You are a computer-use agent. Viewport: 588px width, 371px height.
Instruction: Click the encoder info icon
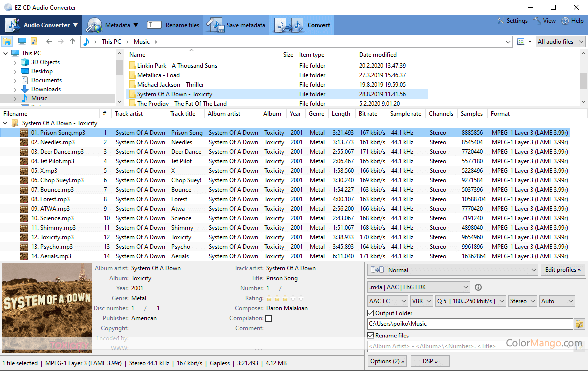(478, 287)
